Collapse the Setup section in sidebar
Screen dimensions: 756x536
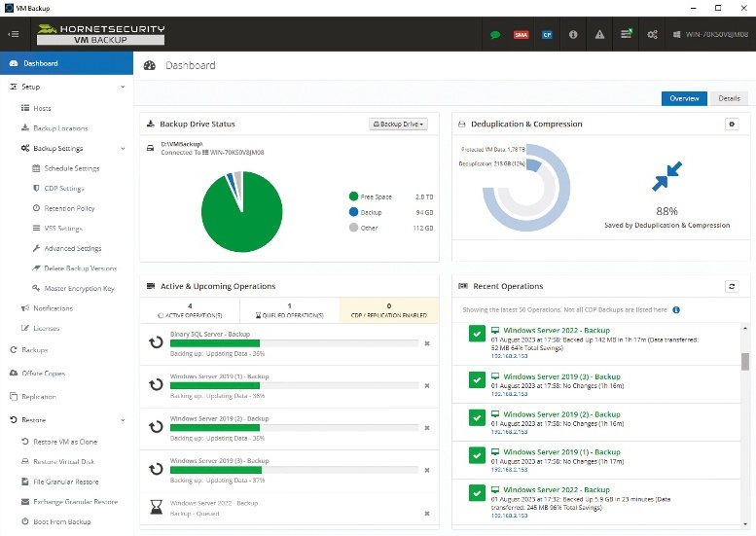(x=122, y=87)
